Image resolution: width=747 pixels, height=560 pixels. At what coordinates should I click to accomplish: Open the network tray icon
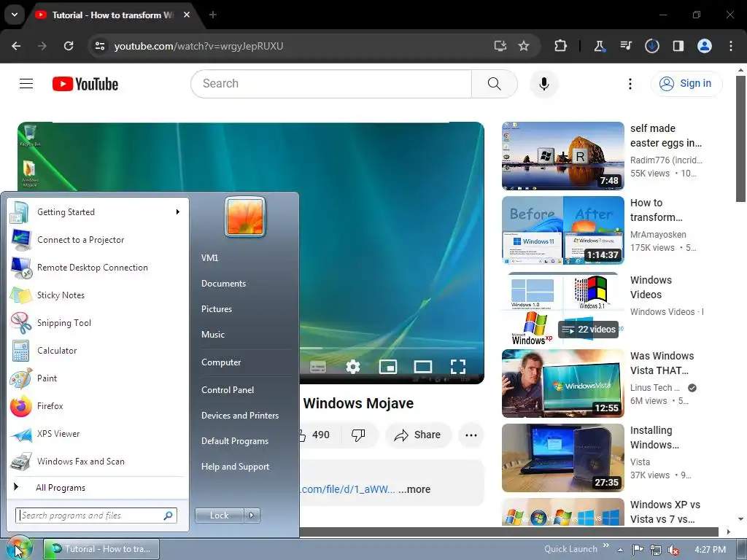click(x=656, y=550)
